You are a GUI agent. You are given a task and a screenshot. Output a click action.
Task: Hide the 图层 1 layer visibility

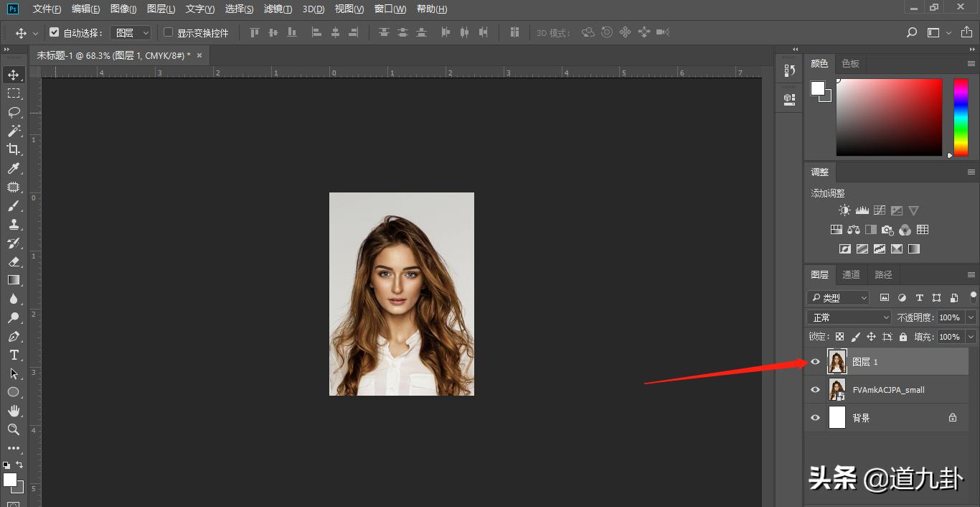pos(815,362)
